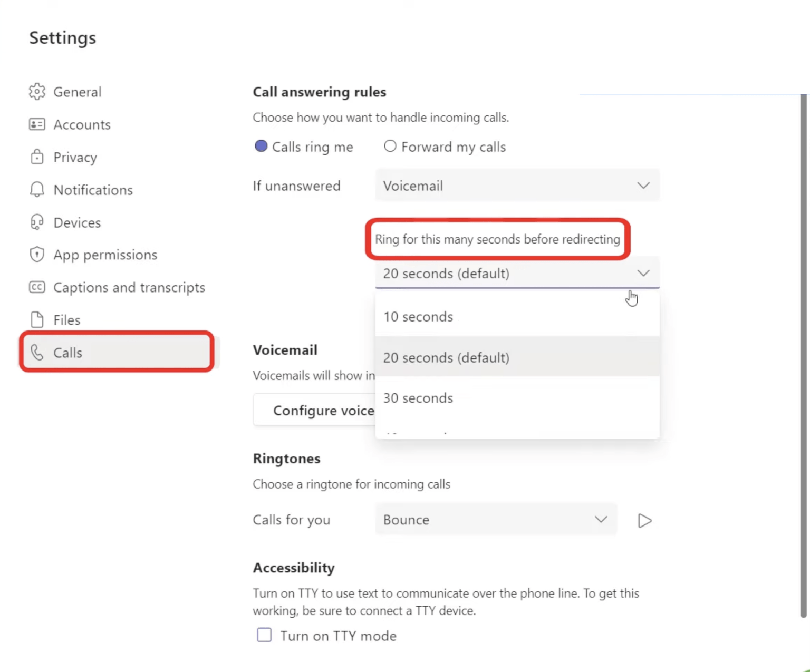Choose Forward my calls
Viewport: 810px width, 672px height.
390,147
